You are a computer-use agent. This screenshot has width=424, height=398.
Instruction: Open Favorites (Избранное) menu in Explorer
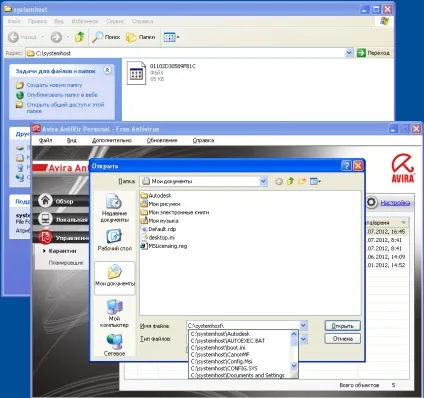(85, 21)
